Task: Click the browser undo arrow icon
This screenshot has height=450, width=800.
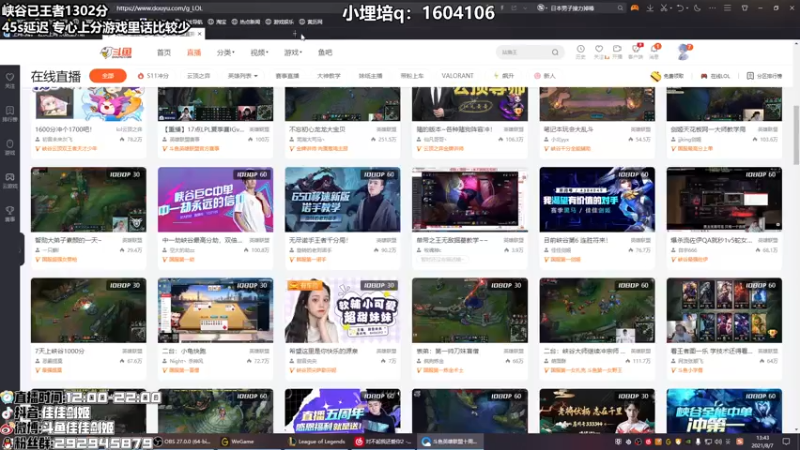Action: (680, 8)
